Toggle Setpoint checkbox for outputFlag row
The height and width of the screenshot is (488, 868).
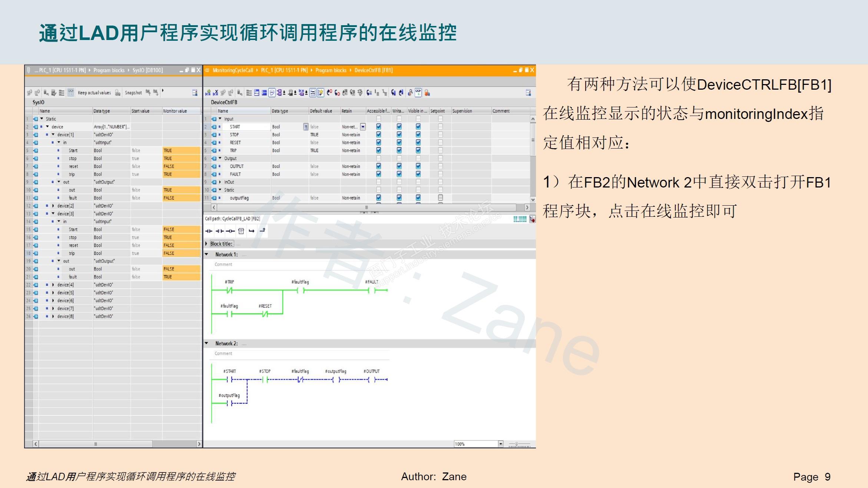(x=440, y=198)
